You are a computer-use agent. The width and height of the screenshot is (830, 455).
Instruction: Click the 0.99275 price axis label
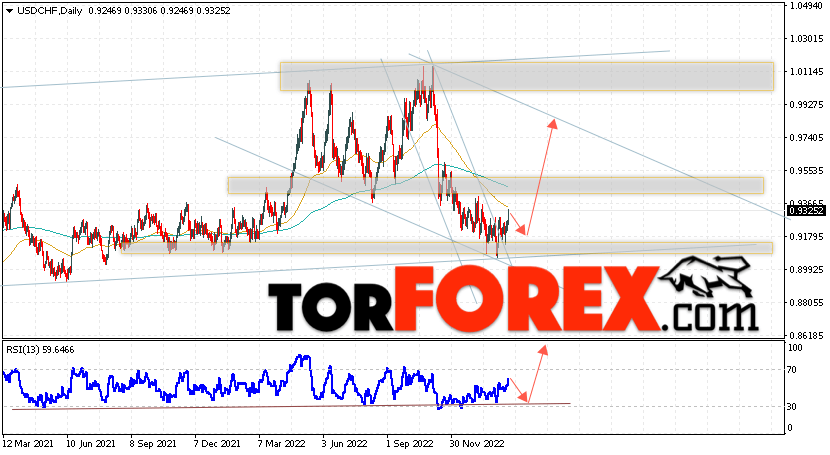(807, 105)
